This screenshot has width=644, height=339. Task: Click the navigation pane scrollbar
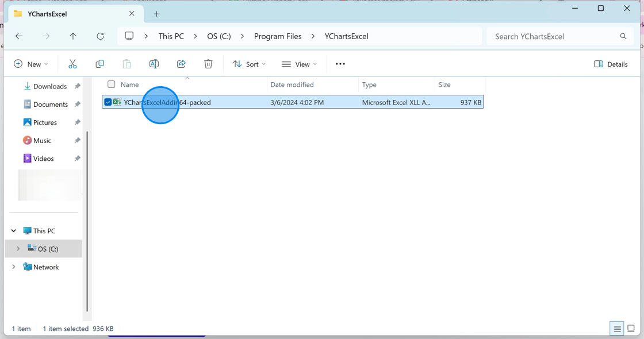coord(87,222)
